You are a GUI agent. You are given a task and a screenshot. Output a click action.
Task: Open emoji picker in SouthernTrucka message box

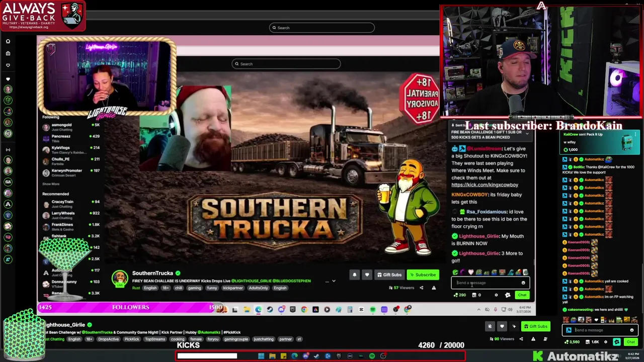pos(523,283)
